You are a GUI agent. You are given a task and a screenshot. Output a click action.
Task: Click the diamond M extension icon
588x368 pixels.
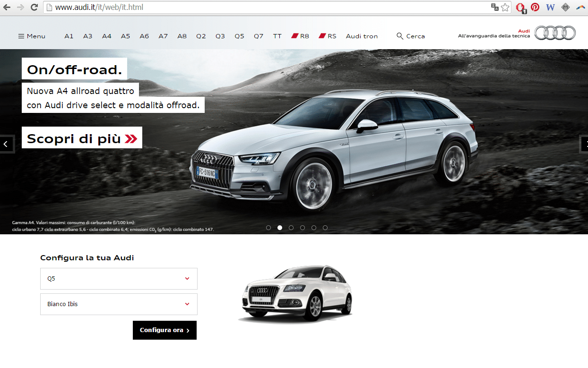pyautogui.click(x=565, y=7)
